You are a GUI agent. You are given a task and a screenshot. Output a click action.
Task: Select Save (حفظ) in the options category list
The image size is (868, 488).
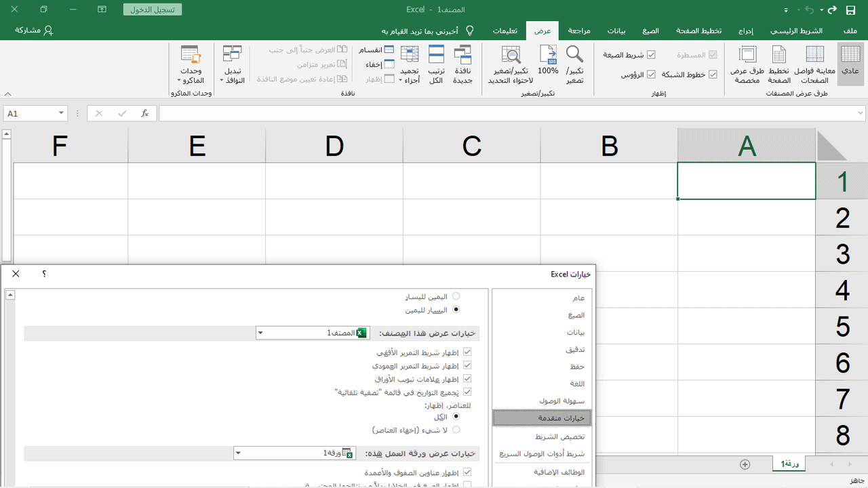pyautogui.click(x=542, y=366)
